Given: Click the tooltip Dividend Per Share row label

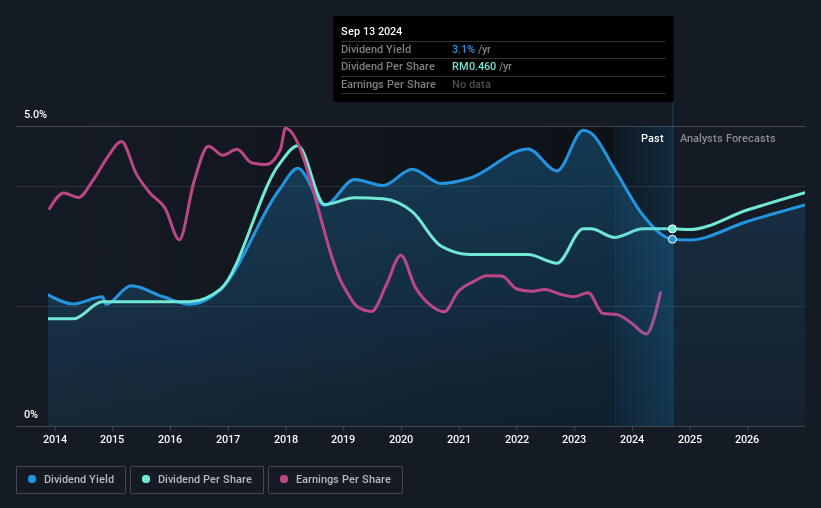Looking at the screenshot, I should click(x=387, y=67).
